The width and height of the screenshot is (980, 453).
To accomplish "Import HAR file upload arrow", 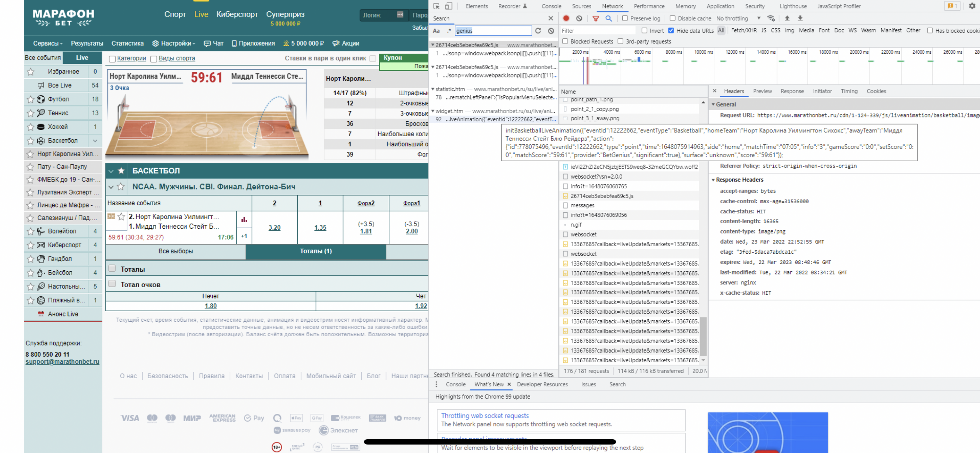I will click(787, 18).
